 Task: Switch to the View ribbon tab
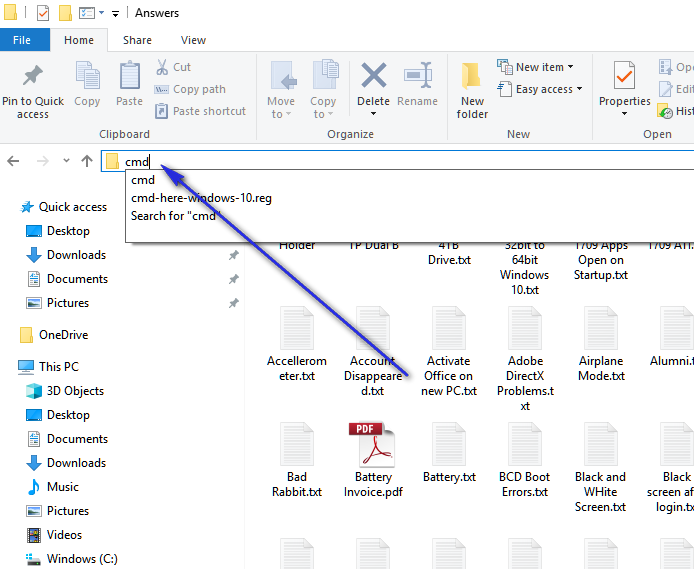[x=193, y=40]
